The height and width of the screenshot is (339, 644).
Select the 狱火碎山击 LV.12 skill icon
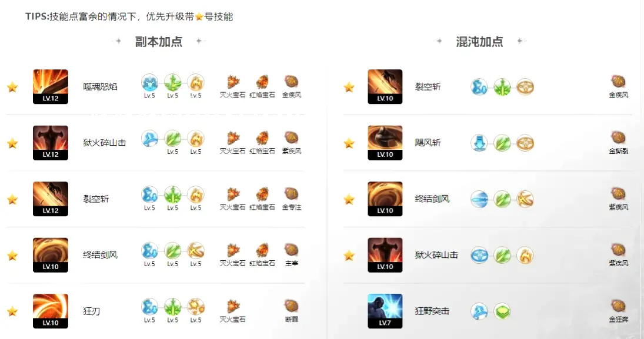pos(51,143)
